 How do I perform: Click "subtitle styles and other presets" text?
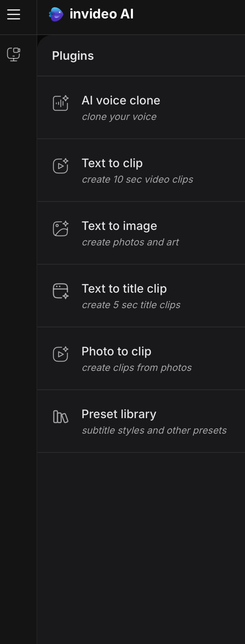click(x=154, y=430)
